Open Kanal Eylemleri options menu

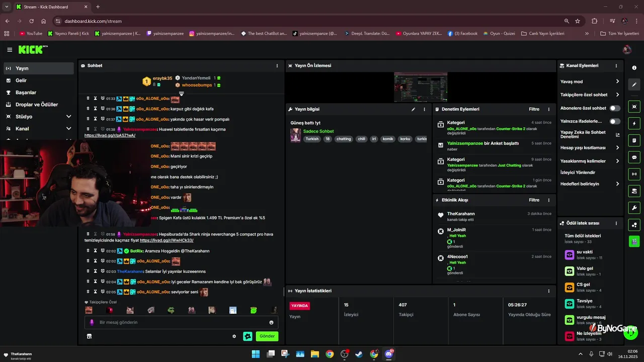[x=616, y=66]
